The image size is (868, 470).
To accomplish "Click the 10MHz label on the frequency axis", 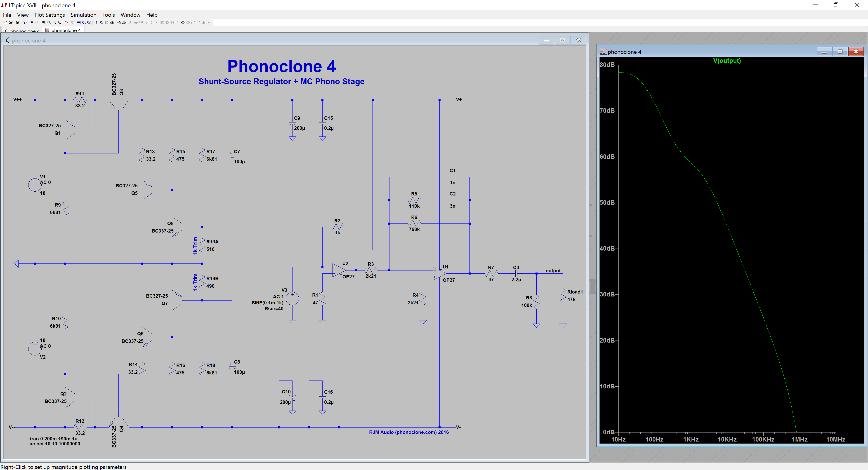I will [x=836, y=439].
